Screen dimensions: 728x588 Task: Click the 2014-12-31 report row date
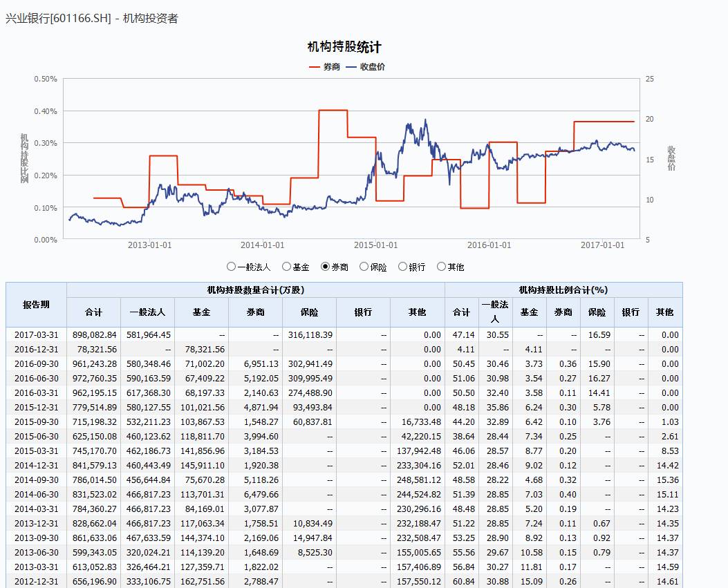[x=36, y=465]
